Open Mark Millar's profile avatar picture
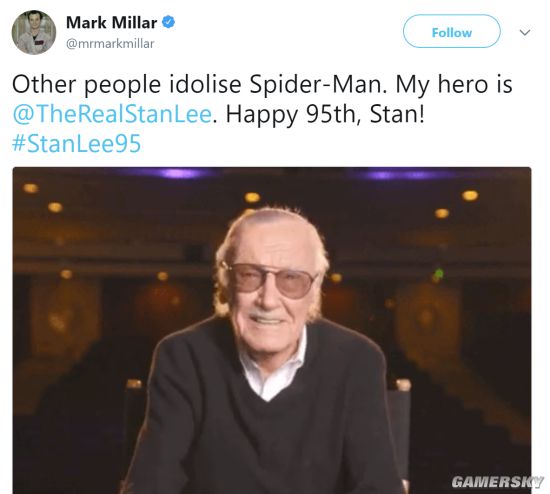550x494 pixels. point(34,32)
